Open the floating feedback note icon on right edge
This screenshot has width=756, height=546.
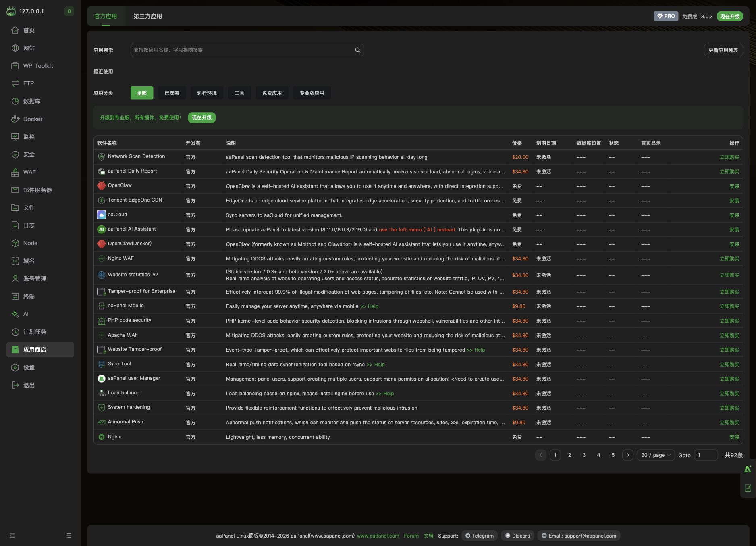pos(748,488)
